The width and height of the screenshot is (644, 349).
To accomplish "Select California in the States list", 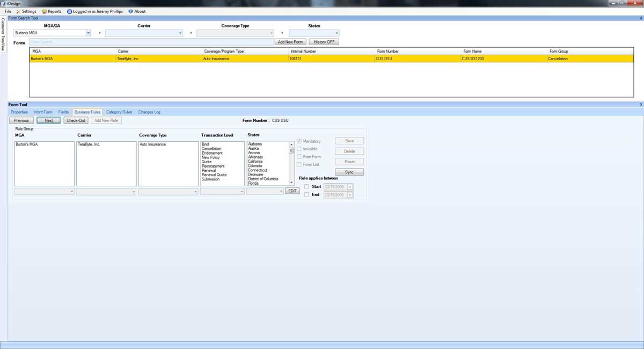I will pyautogui.click(x=255, y=162).
